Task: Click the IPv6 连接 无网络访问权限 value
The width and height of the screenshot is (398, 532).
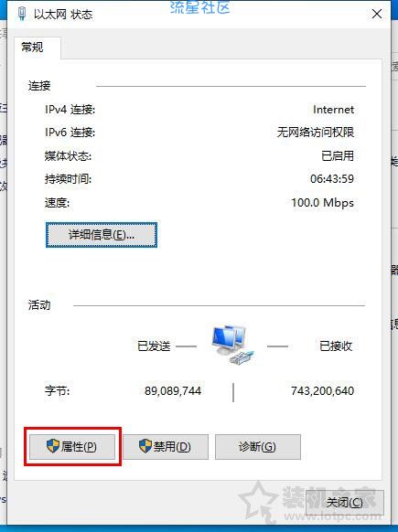Action: coord(316,132)
